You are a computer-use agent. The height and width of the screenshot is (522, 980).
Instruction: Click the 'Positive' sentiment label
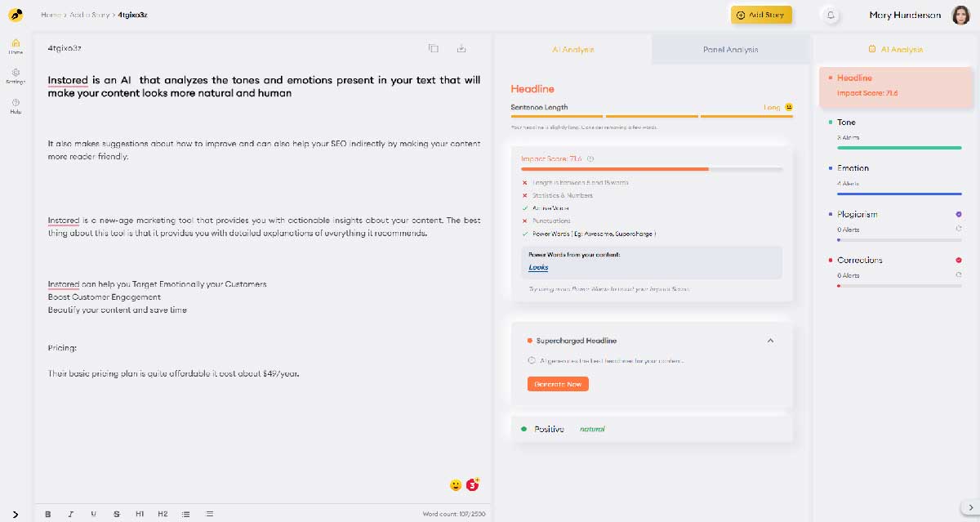pos(549,429)
